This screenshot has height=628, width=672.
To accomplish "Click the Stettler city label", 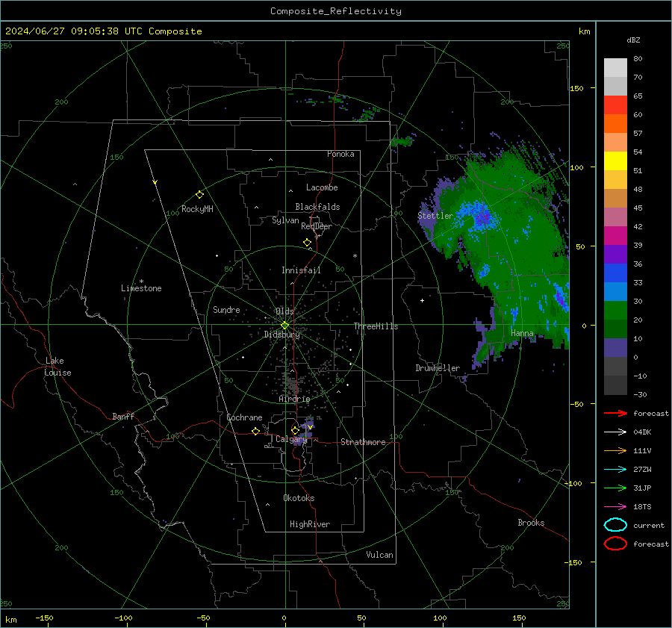I will click(435, 216).
